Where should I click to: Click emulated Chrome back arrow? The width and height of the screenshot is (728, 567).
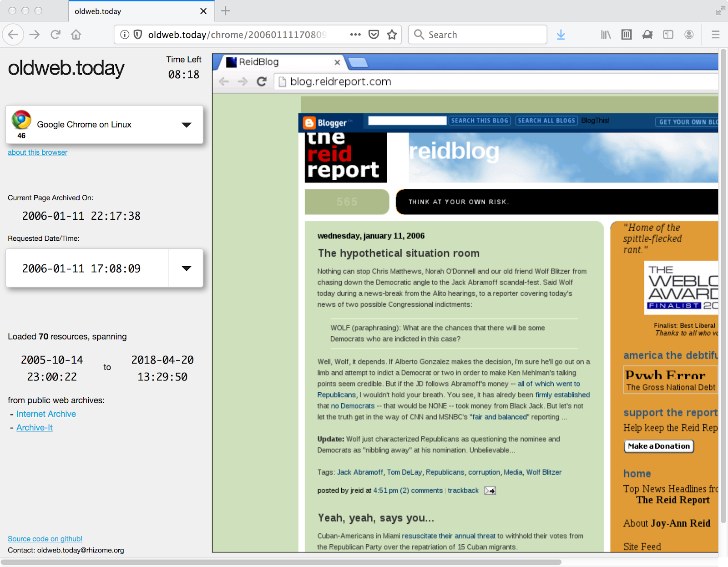pos(224,81)
